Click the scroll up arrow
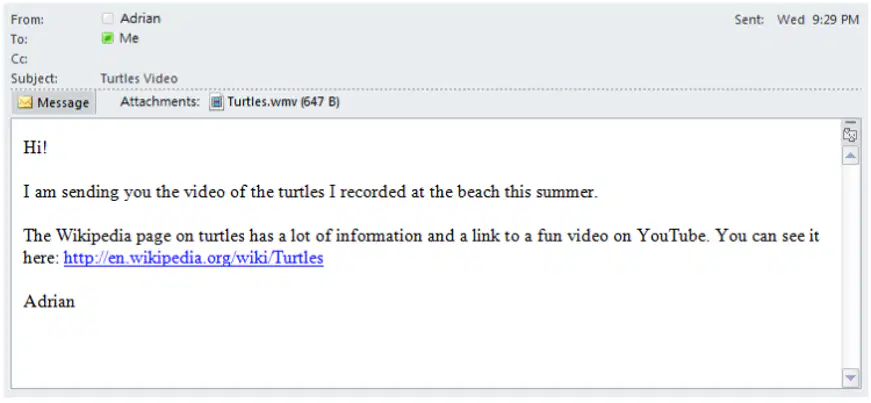 coord(850,156)
